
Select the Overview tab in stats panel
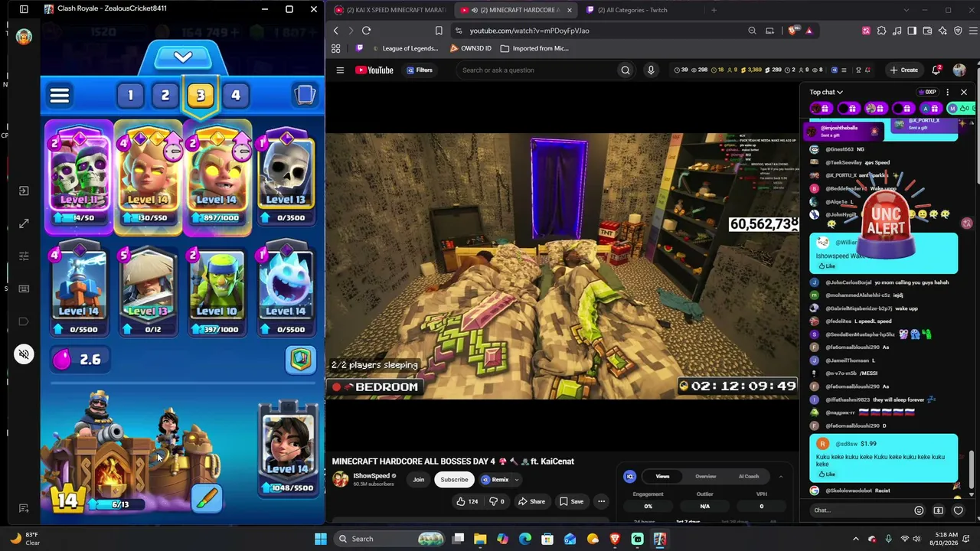pos(705,477)
